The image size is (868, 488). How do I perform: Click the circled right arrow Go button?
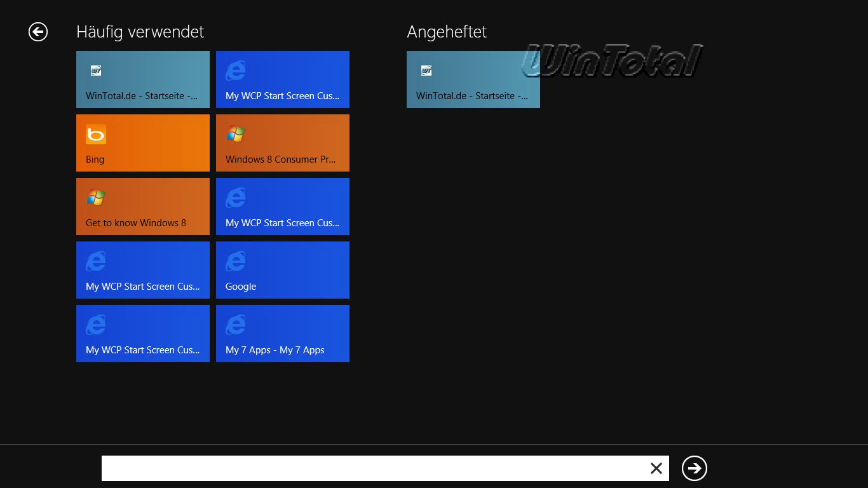pyautogui.click(x=695, y=468)
